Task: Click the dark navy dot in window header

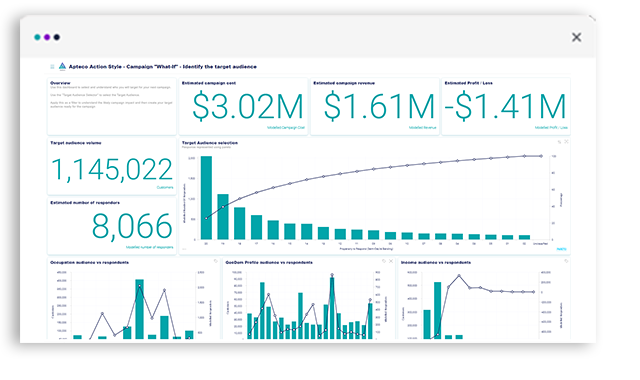Action: coord(57,37)
